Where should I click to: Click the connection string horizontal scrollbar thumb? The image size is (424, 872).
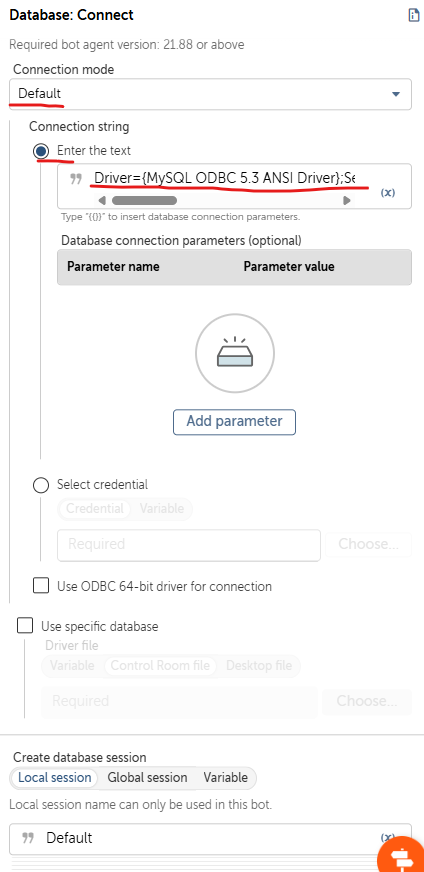click(x=144, y=200)
